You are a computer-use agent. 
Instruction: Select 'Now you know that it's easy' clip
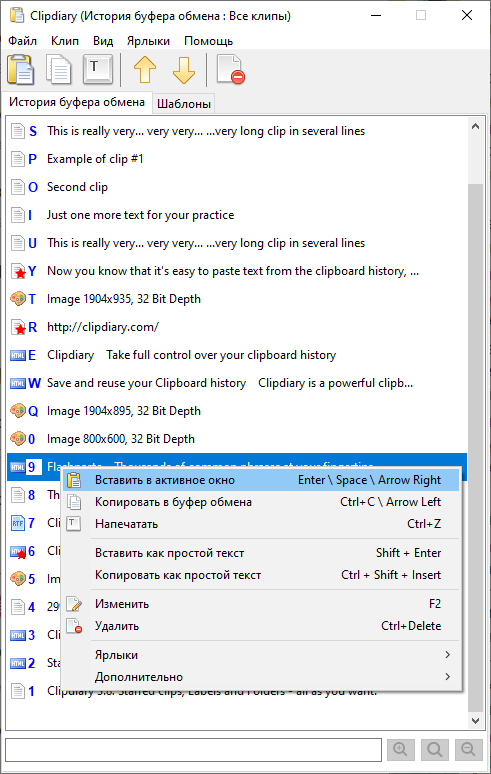(x=237, y=271)
